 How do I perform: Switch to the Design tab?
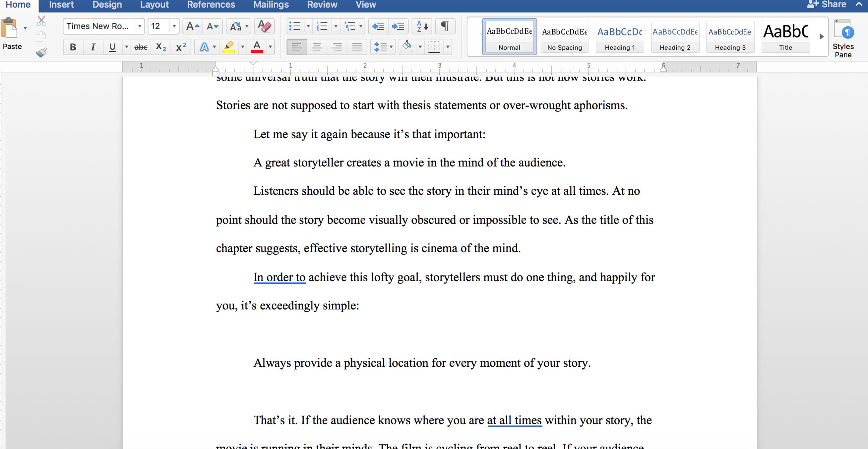(107, 5)
